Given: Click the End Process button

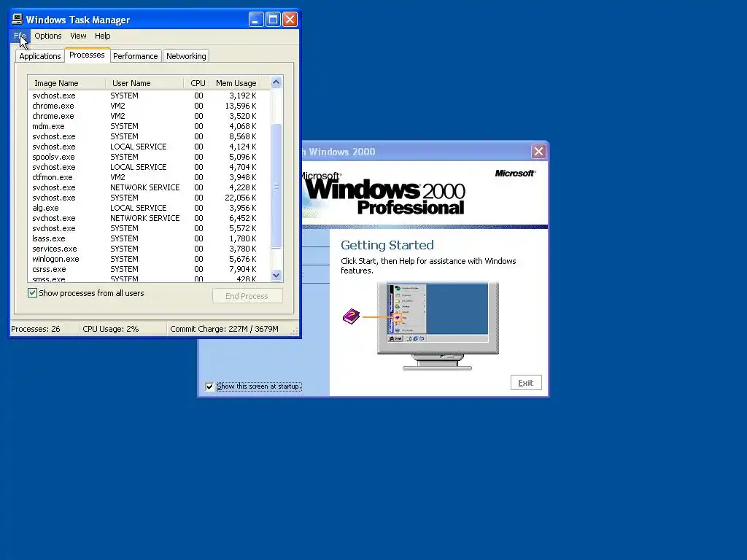Looking at the screenshot, I should click(x=247, y=296).
